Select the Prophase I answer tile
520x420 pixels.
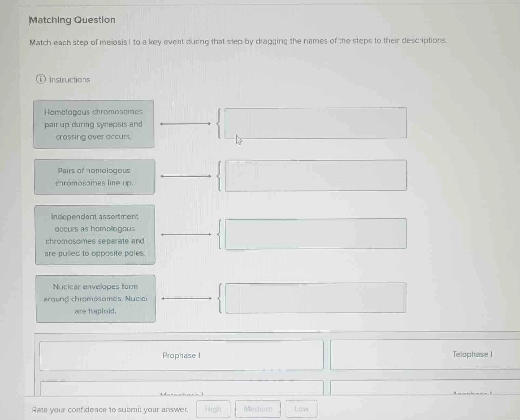(x=181, y=355)
